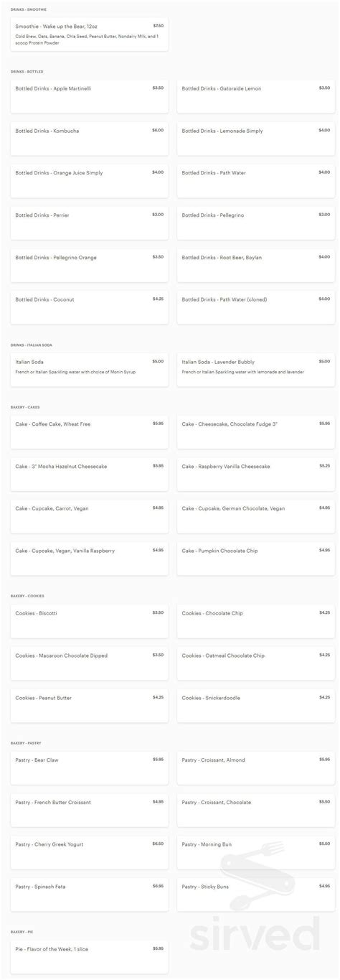Select Pie Flavor of the Week slice
340x980 pixels.
click(90, 958)
